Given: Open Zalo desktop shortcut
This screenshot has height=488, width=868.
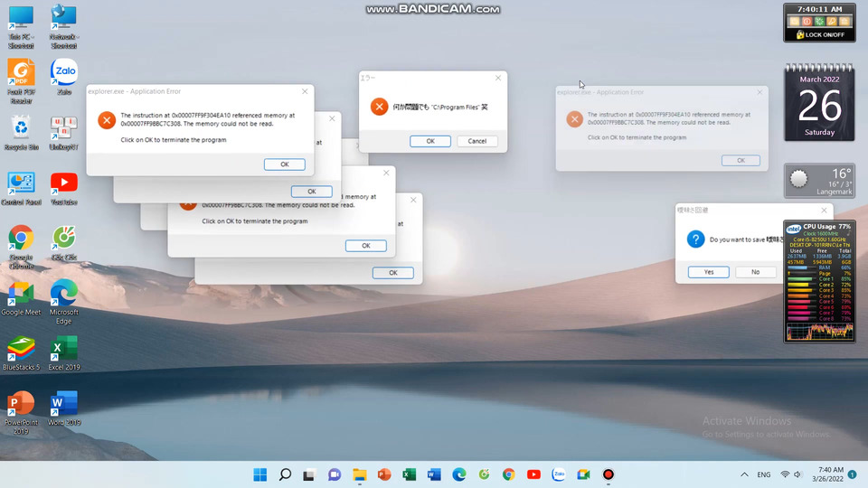Looking at the screenshot, I should 63,77.
